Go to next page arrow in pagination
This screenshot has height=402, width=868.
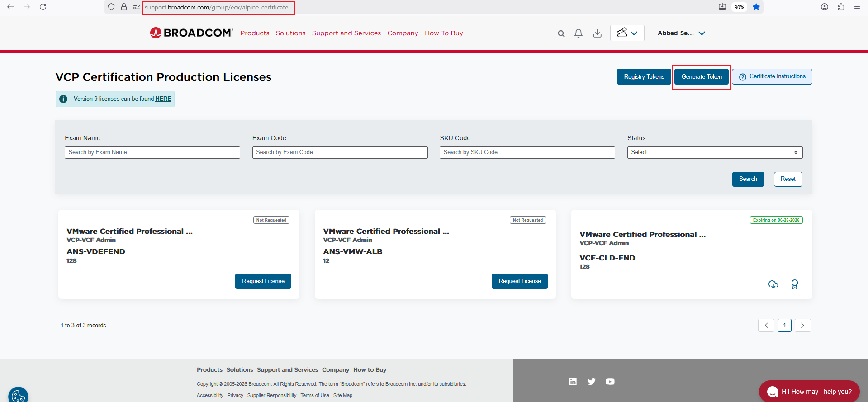802,326
